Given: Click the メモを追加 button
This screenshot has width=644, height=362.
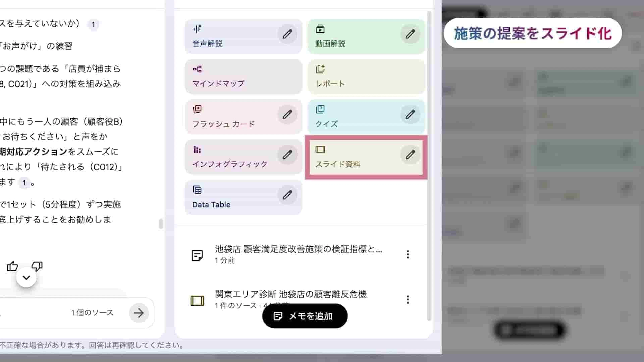Looking at the screenshot, I should click(305, 316).
